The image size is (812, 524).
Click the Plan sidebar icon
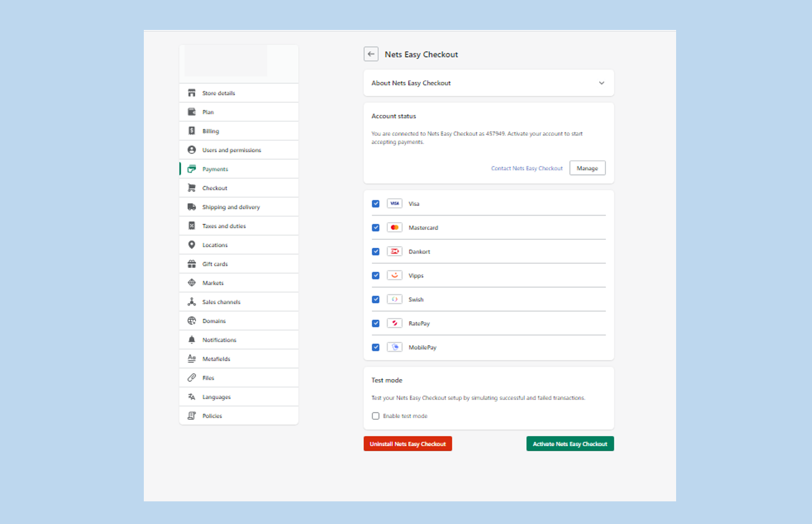click(192, 112)
